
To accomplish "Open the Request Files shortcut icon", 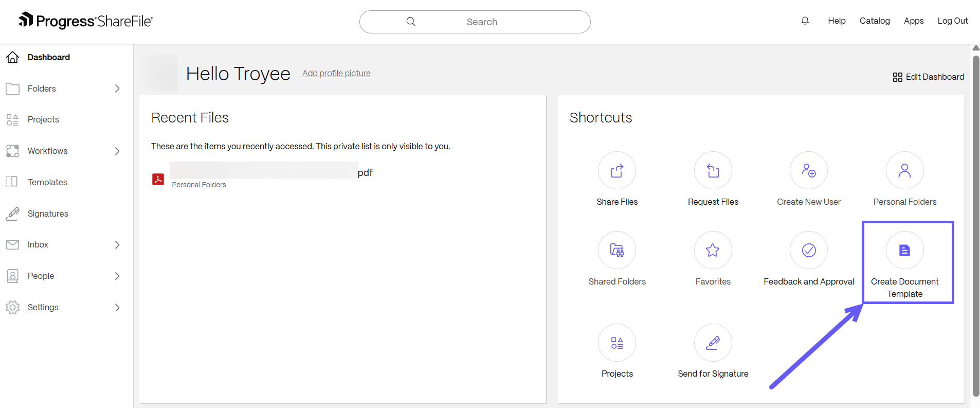I will click(713, 171).
